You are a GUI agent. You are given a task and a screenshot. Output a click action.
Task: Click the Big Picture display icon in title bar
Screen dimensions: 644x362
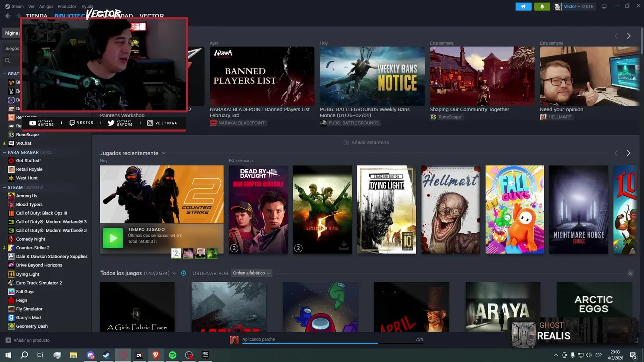tap(604, 7)
